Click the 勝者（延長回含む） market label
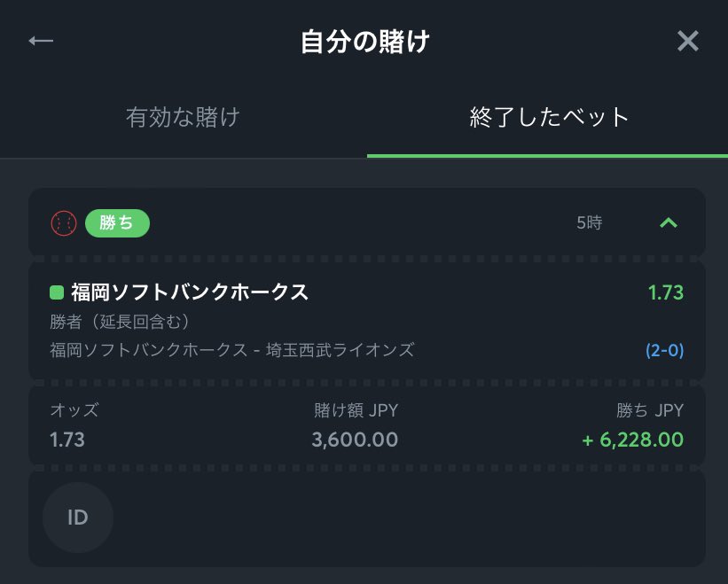The image size is (728, 584). [121, 321]
